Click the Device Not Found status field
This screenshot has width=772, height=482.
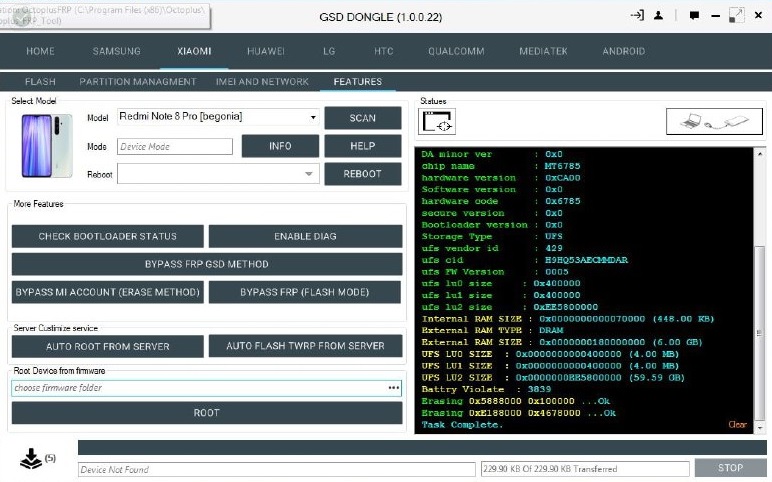tap(277, 470)
